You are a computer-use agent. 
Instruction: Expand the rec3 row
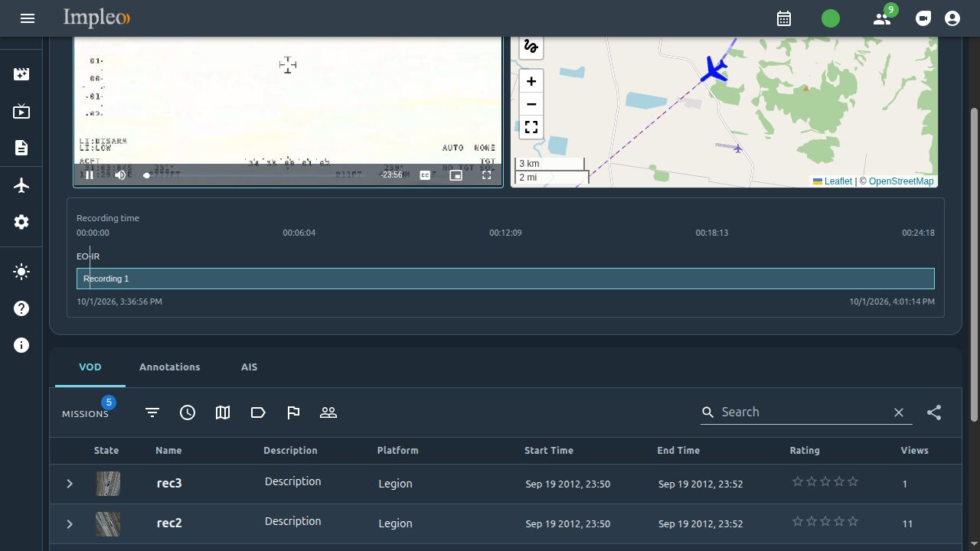pyautogui.click(x=70, y=484)
